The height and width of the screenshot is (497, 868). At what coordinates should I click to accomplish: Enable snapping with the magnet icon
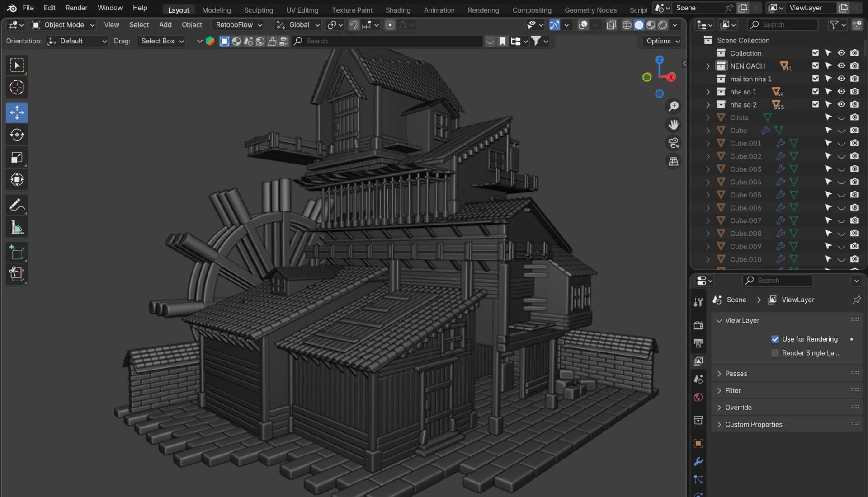pos(354,25)
